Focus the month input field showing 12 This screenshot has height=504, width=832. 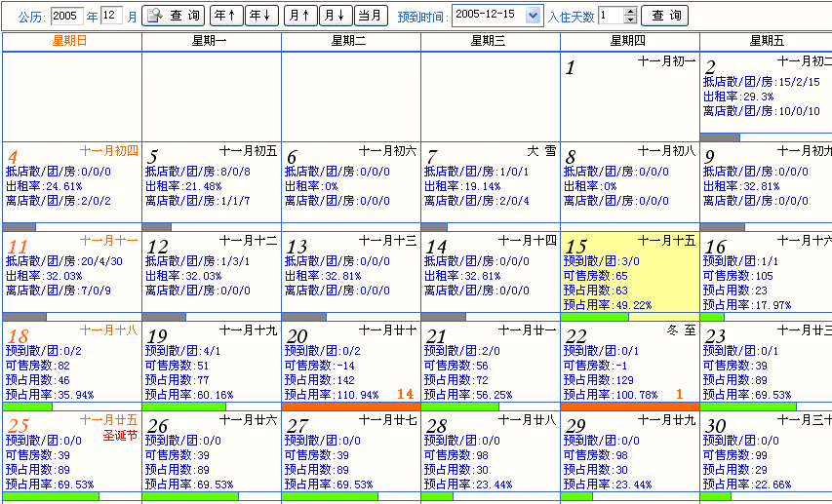pyautogui.click(x=111, y=16)
